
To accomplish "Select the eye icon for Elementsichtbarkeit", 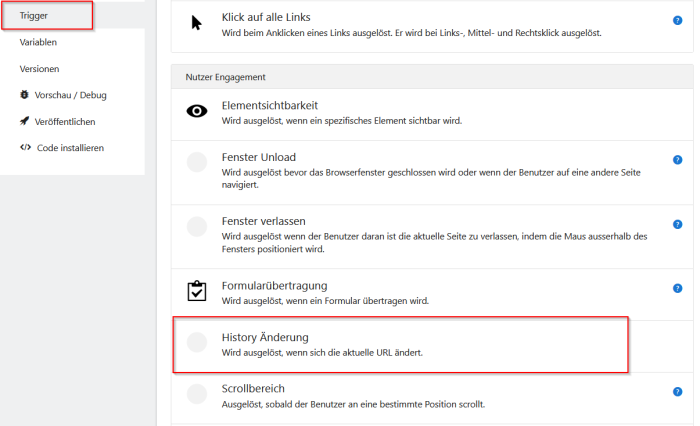I will coord(197,111).
